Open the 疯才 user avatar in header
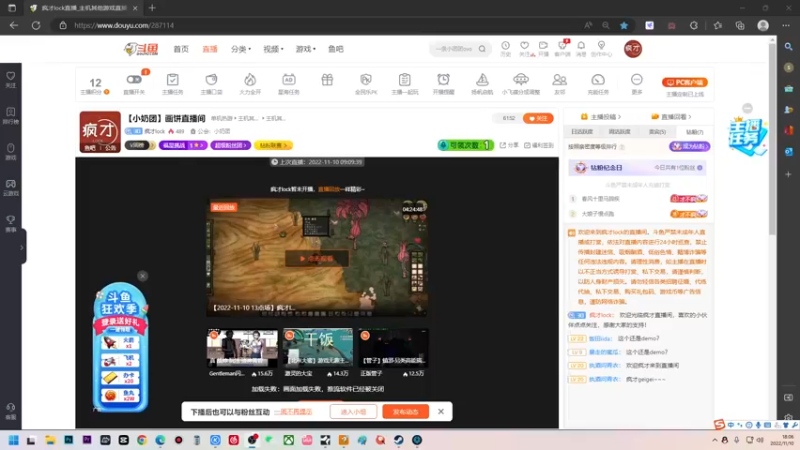800x450 pixels. click(x=633, y=48)
